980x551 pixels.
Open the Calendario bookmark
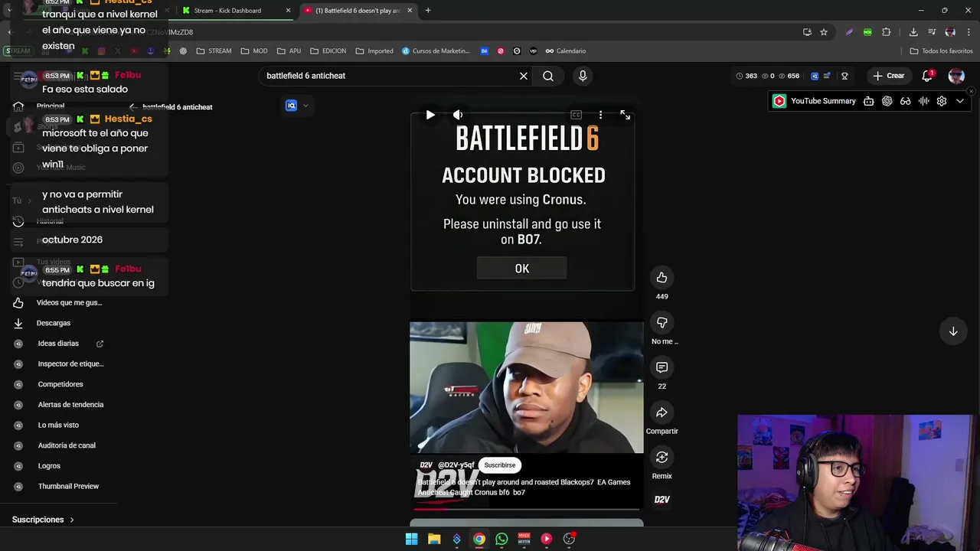[565, 51]
